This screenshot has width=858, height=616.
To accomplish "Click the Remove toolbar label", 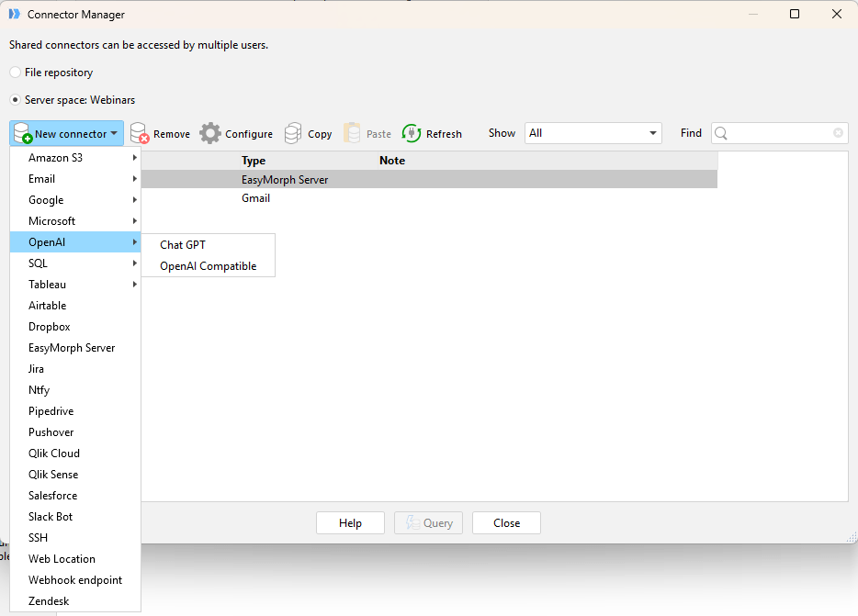I will point(172,134).
